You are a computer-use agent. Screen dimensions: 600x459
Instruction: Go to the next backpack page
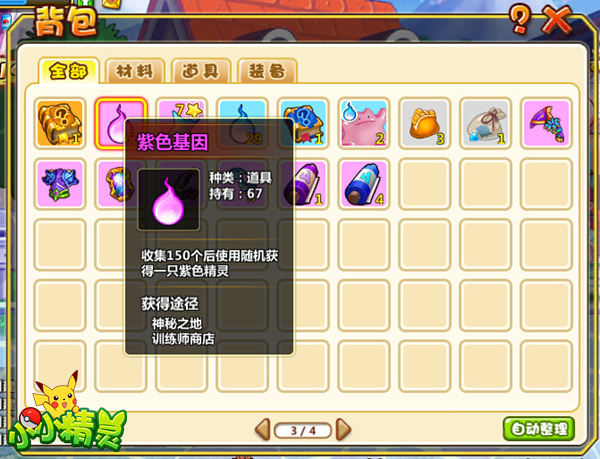click(x=343, y=429)
